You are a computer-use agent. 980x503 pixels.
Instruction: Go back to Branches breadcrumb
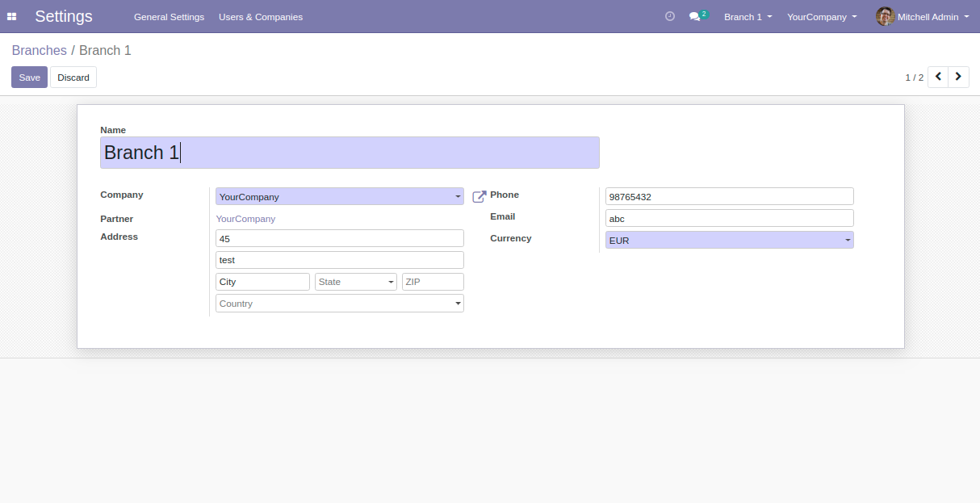40,50
